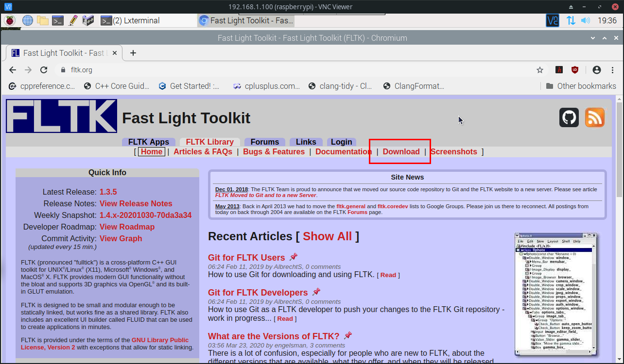Open Bugs & Features submenu link
Image resolution: width=624 pixels, height=364 pixels.
click(274, 151)
